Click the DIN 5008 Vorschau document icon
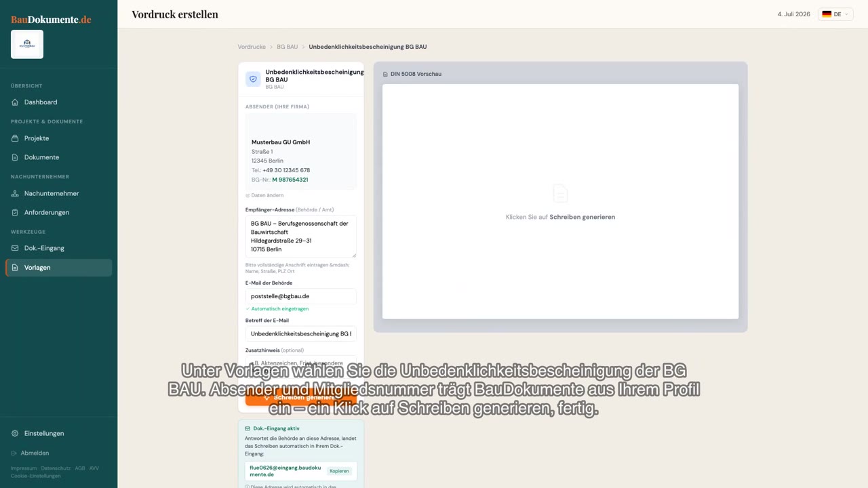Viewport: 868px width, 488px height. (386, 74)
